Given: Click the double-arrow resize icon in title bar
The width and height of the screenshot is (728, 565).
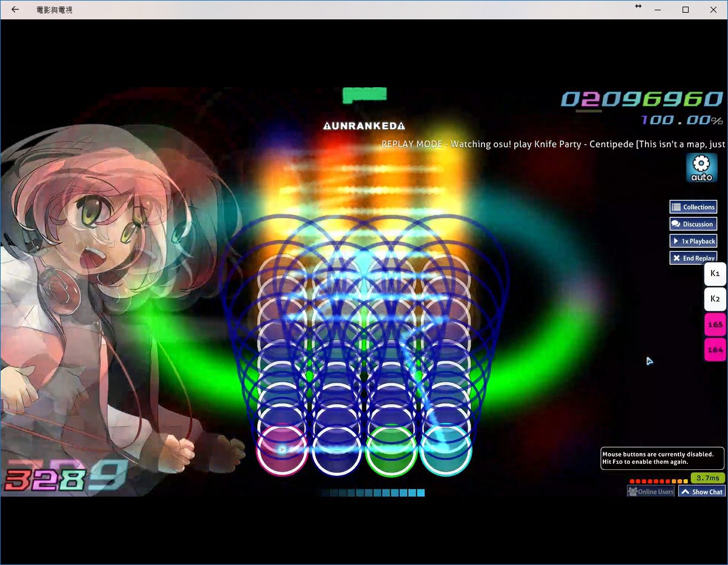Looking at the screenshot, I should [x=638, y=7].
